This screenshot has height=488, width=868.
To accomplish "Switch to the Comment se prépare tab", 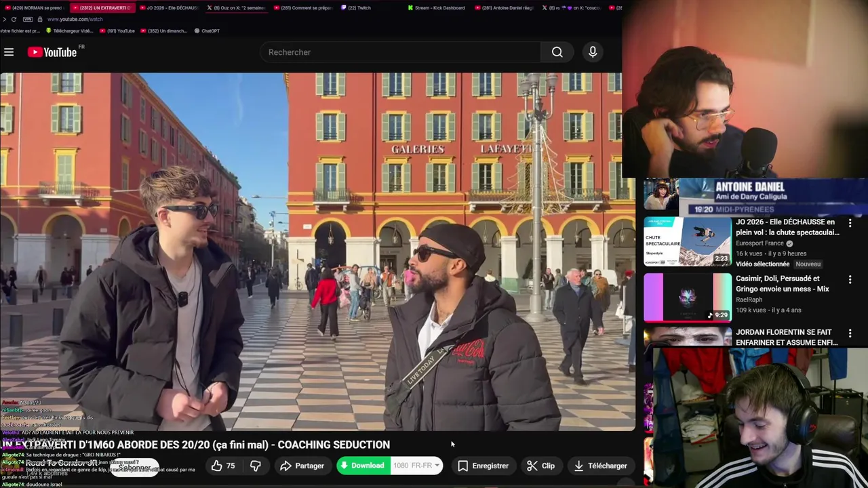I will 303,7.
